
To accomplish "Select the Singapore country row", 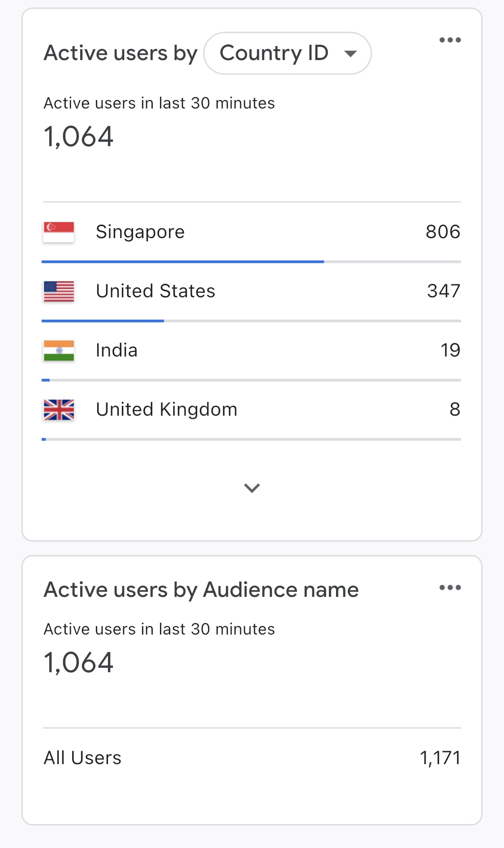I will 252,233.
